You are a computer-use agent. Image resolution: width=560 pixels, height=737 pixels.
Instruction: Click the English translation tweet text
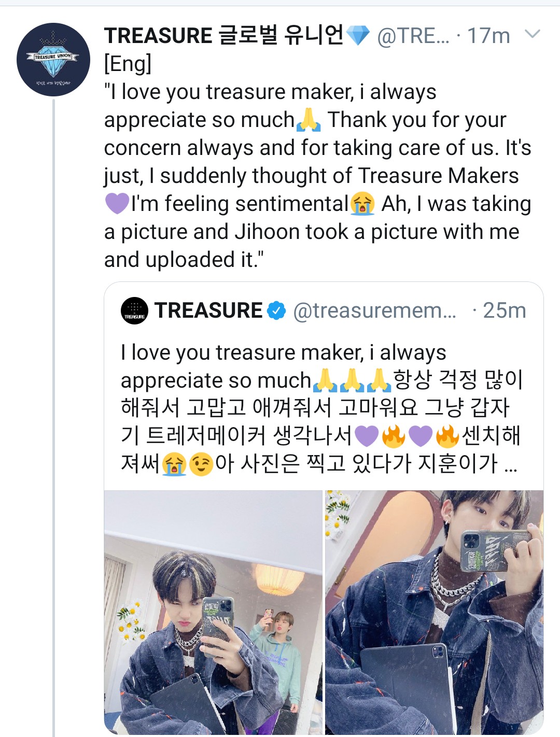[x=317, y=176]
